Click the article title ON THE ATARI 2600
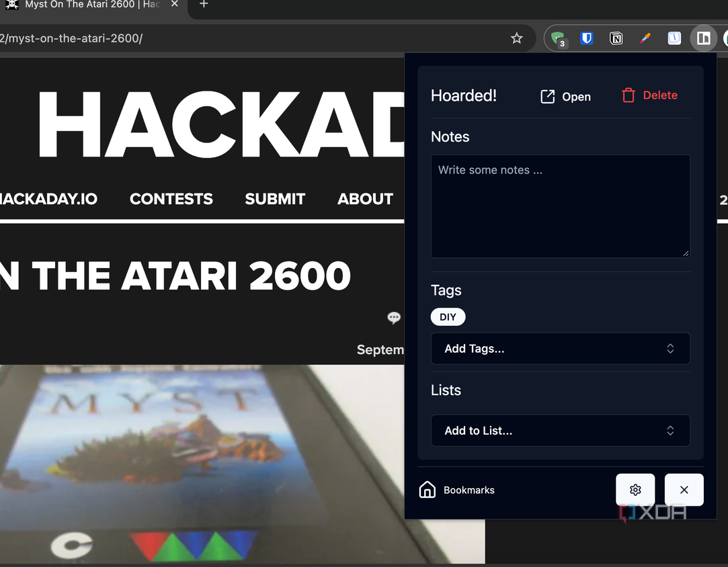This screenshot has height=567, width=728. pos(175,276)
